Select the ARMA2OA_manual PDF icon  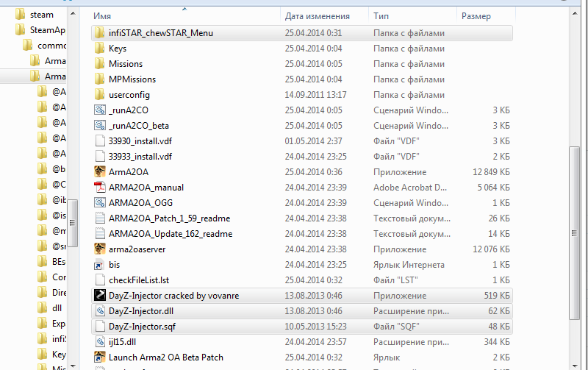(100, 188)
